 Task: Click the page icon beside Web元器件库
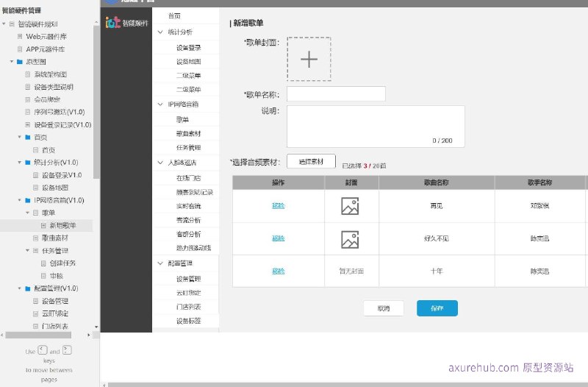pos(20,36)
